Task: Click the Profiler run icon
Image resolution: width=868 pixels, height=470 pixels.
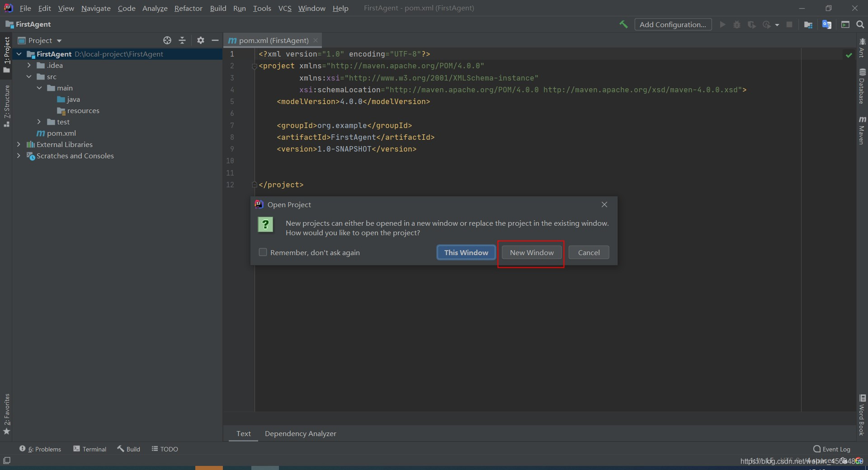Action: (x=766, y=24)
